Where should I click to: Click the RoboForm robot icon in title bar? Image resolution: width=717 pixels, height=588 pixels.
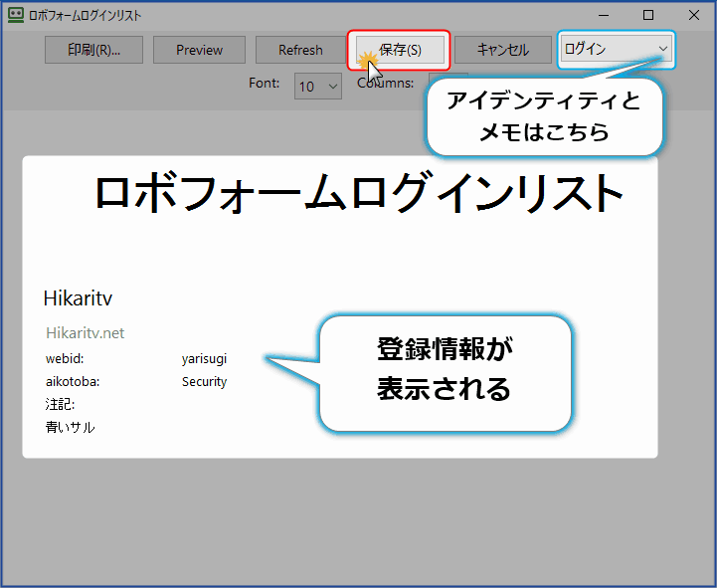[x=16, y=15]
